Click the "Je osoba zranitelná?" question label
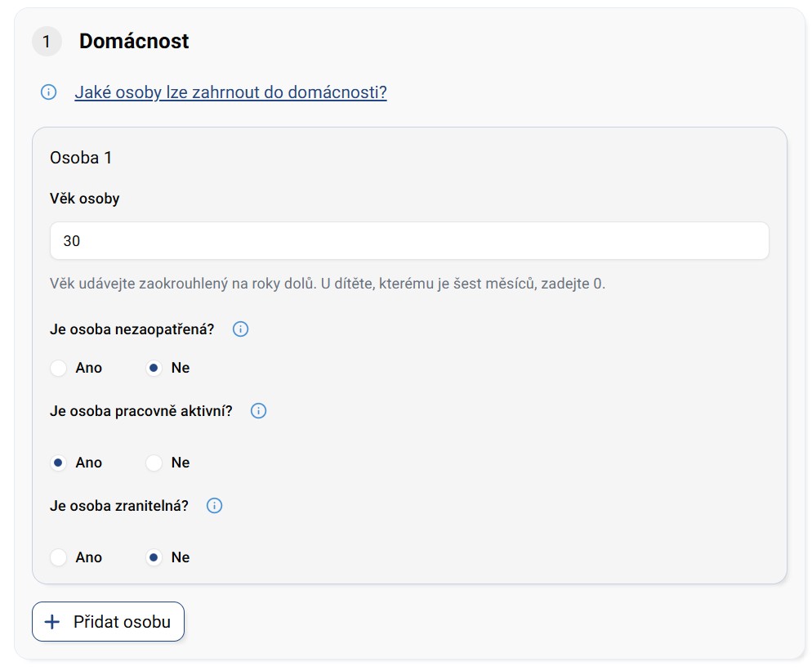This screenshot has height=671, width=812. tap(119, 506)
